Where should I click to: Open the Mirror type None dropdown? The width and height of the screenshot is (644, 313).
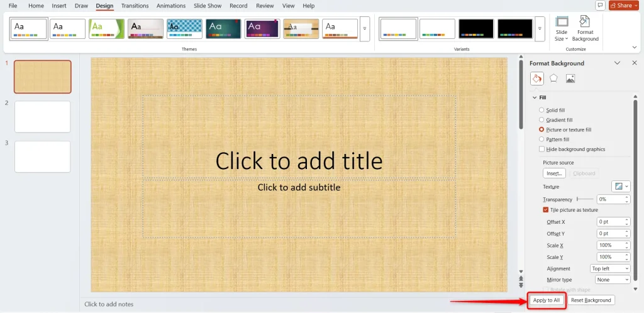tap(613, 279)
